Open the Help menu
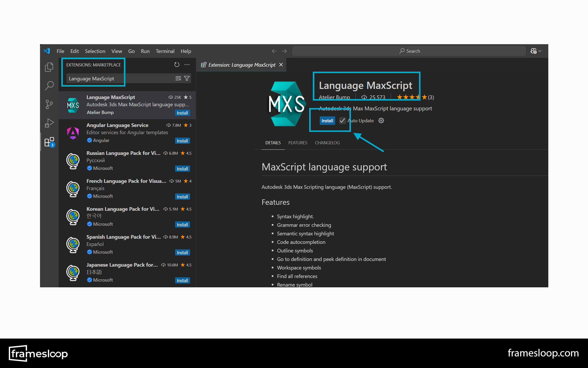 tap(186, 51)
